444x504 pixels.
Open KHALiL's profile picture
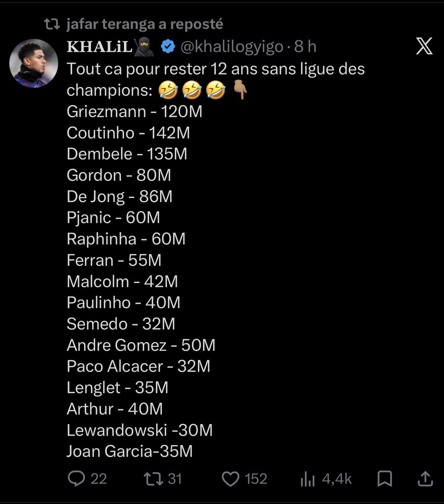click(34, 63)
